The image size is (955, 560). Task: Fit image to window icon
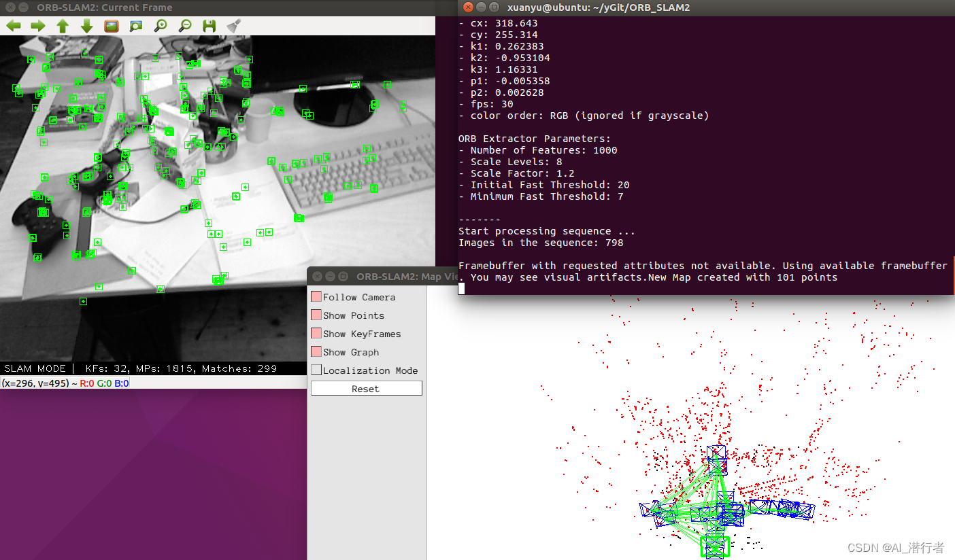tap(136, 26)
